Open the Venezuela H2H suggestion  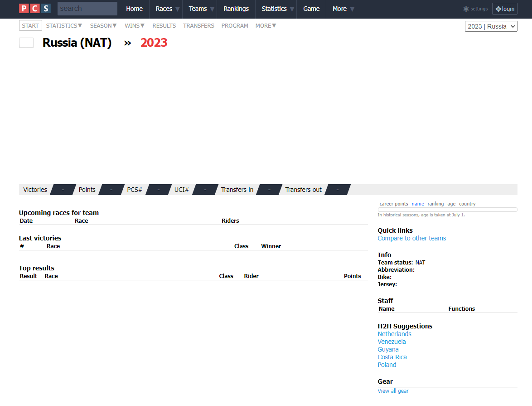point(392,342)
